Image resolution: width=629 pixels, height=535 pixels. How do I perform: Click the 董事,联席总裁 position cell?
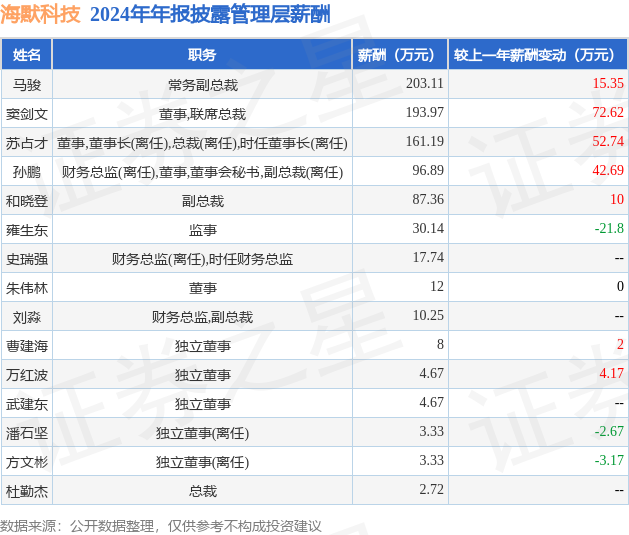pos(203,114)
